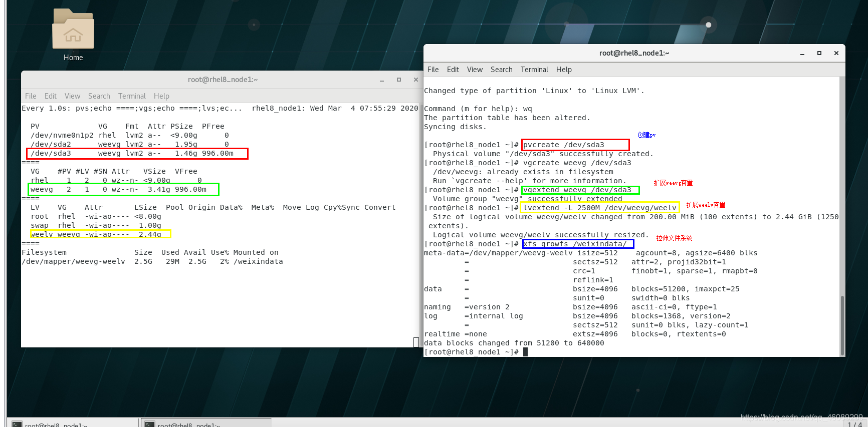
Task: Click the pvcreate /dev/sda3 command text
Action: (x=563, y=145)
